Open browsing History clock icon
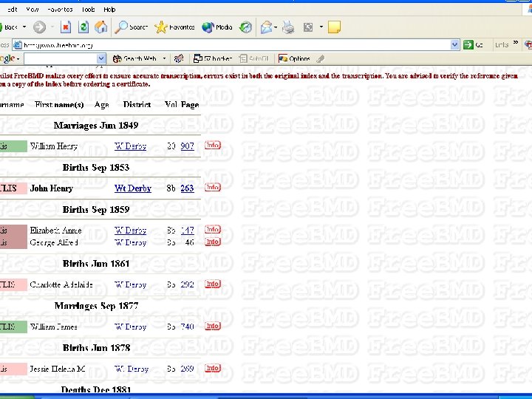The width and height of the screenshot is (532, 399). 245,27
